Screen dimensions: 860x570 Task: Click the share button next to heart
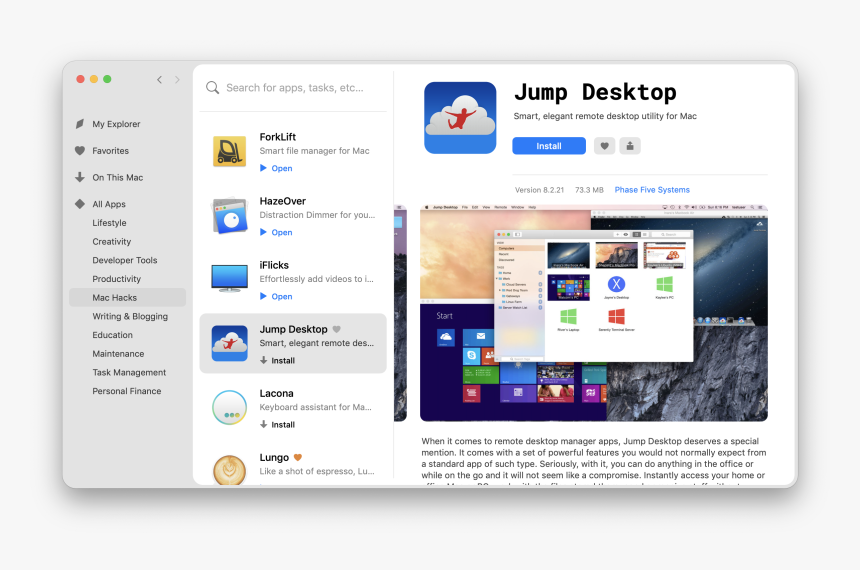point(630,146)
